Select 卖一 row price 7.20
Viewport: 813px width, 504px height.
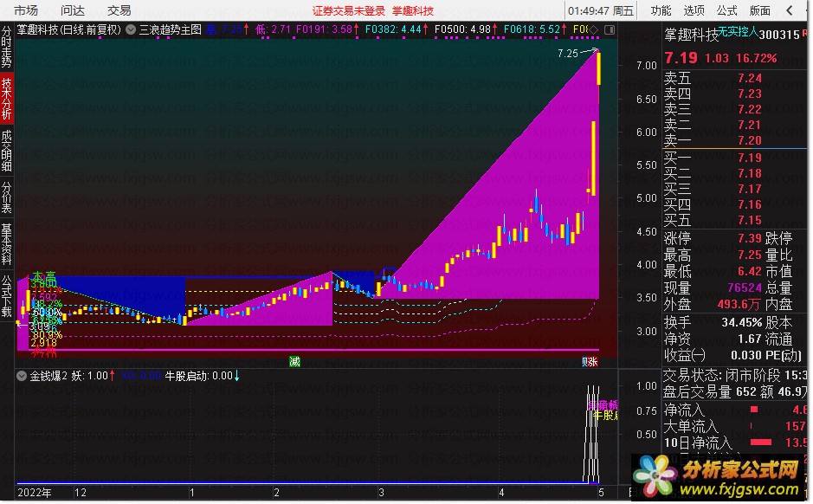pyautogui.click(x=750, y=140)
